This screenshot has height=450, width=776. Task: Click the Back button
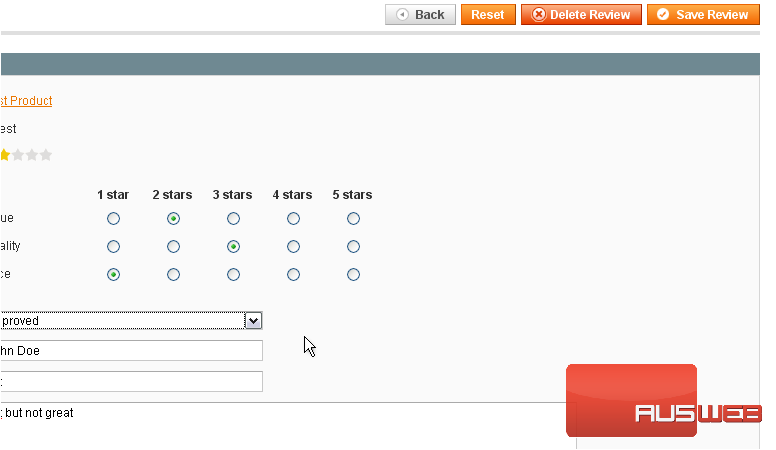(x=420, y=15)
